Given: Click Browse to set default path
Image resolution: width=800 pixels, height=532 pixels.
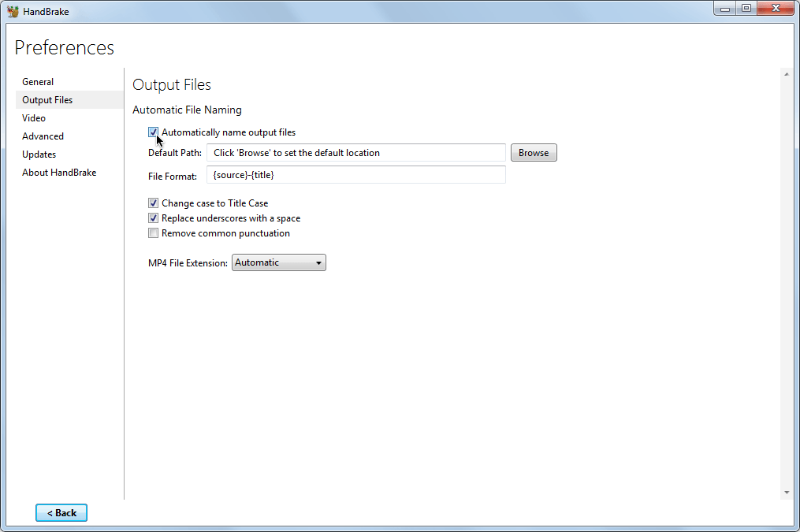Looking at the screenshot, I should 534,153.
